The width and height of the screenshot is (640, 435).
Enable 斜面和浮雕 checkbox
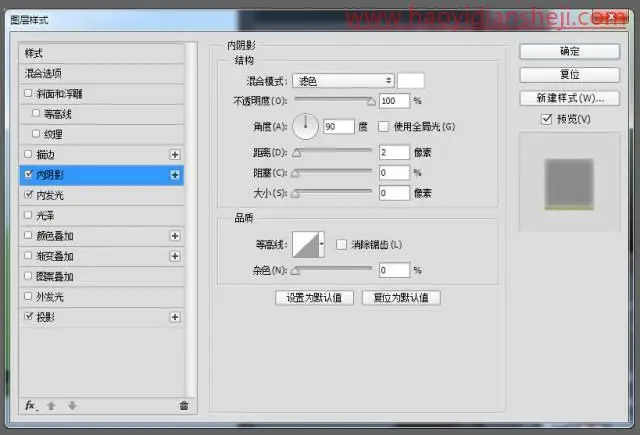point(28,93)
